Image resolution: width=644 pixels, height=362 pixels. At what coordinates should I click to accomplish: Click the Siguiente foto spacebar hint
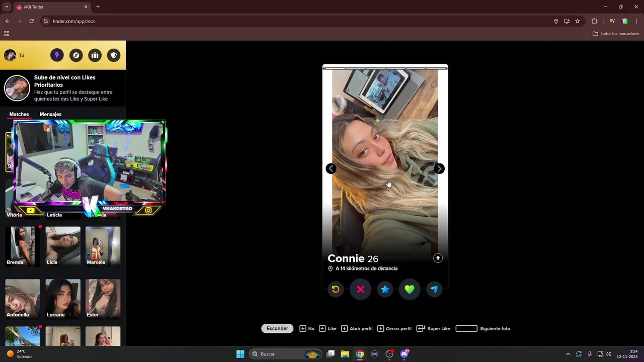(x=482, y=328)
